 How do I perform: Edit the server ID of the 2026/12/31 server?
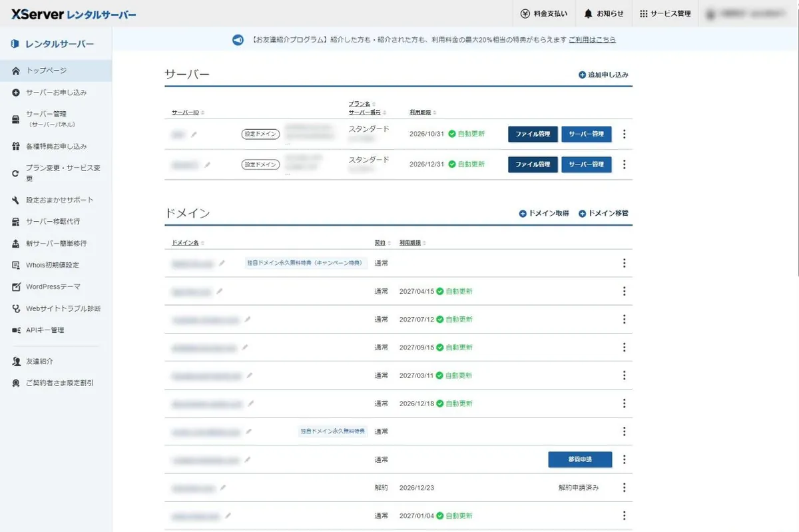coord(207,165)
